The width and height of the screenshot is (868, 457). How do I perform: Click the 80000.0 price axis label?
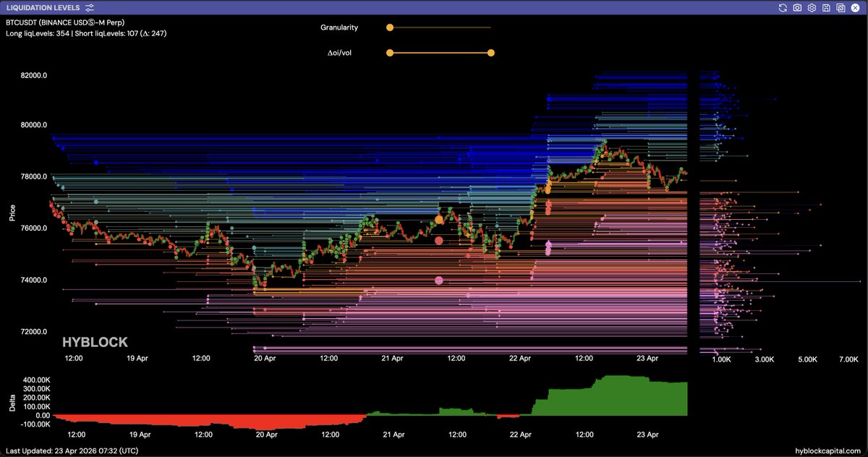35,125
